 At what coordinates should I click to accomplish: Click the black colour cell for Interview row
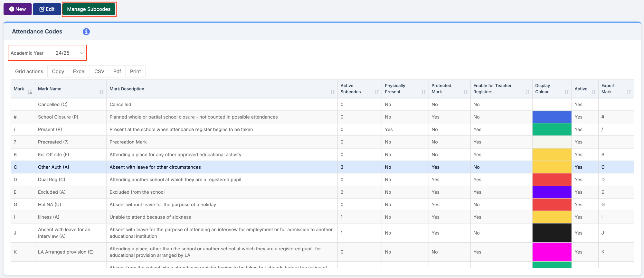point(552,233)
